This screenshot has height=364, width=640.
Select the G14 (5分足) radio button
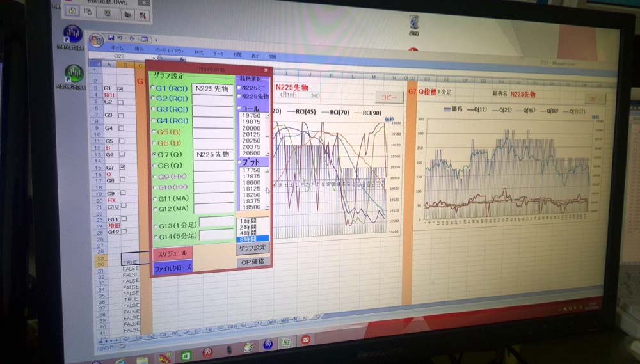pos(156,237)
